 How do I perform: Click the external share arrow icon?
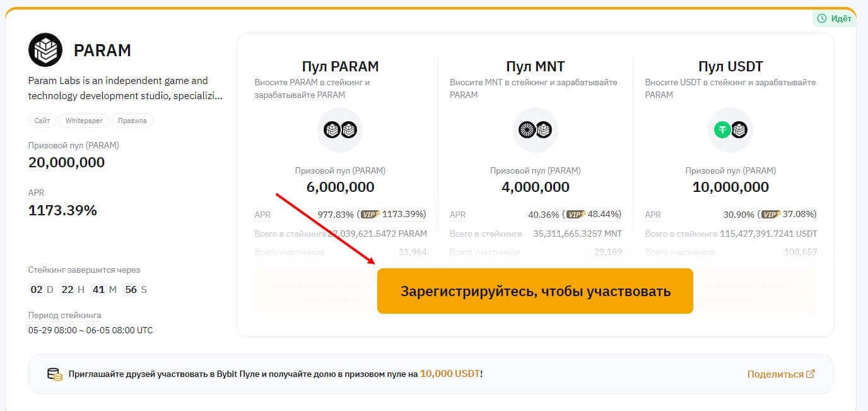coord(811,374)
